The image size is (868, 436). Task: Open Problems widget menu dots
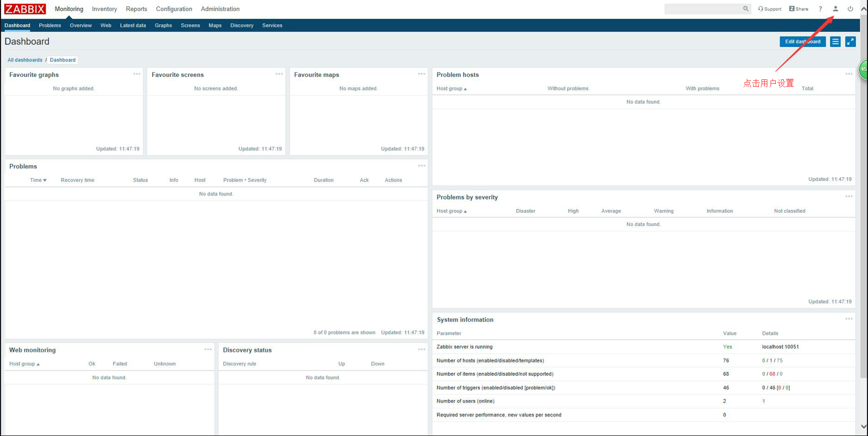pyautogui.click(x=422, y=166)
